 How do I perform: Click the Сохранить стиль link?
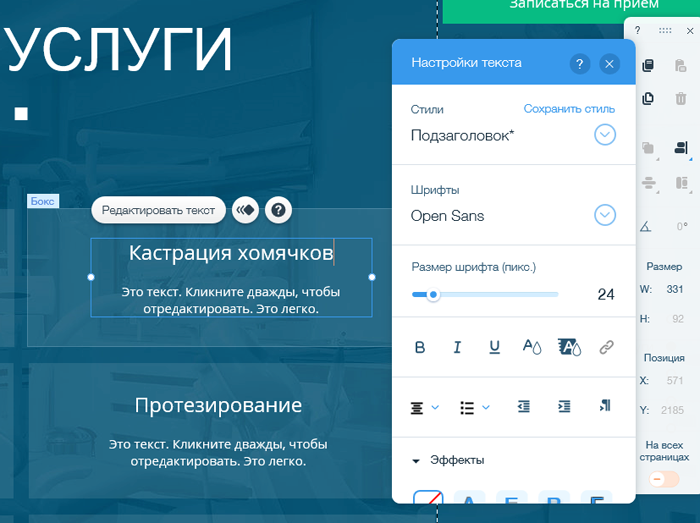pos(569,109)
